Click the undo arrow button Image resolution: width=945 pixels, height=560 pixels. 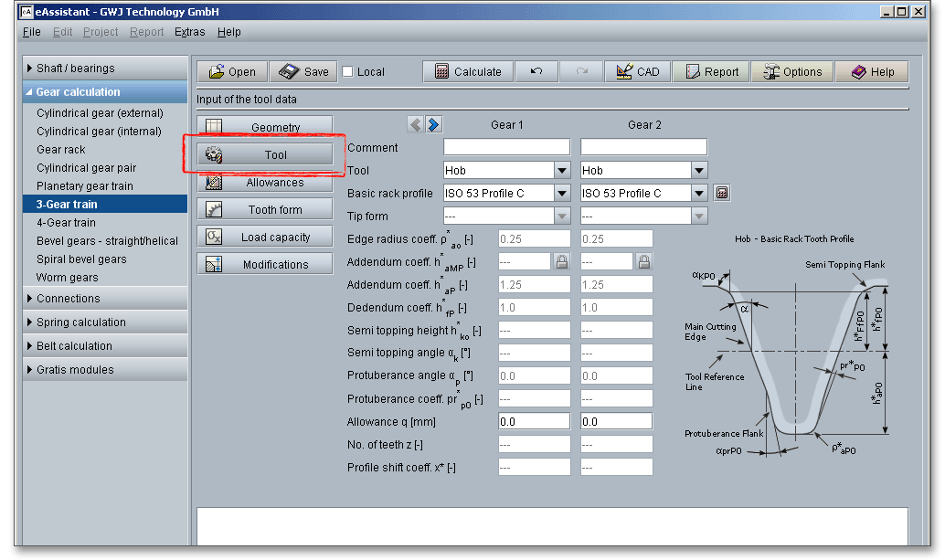tap(536, 72)
